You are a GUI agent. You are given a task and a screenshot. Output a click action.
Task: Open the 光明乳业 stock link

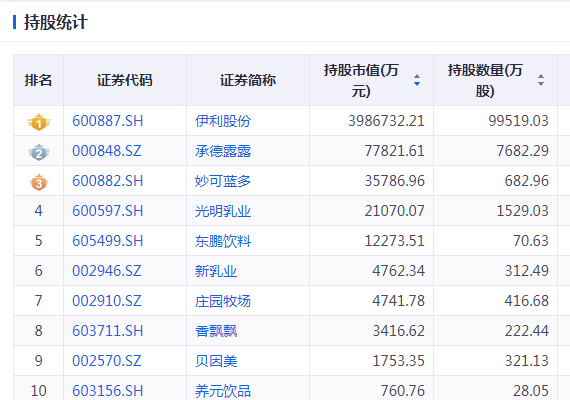point(223,211)
